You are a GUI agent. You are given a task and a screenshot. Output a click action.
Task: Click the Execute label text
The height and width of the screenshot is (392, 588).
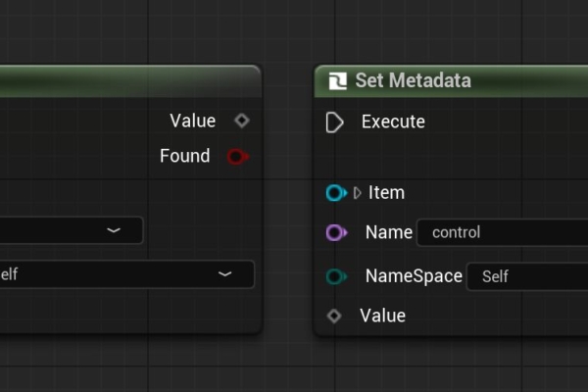[x=393, y=122]
